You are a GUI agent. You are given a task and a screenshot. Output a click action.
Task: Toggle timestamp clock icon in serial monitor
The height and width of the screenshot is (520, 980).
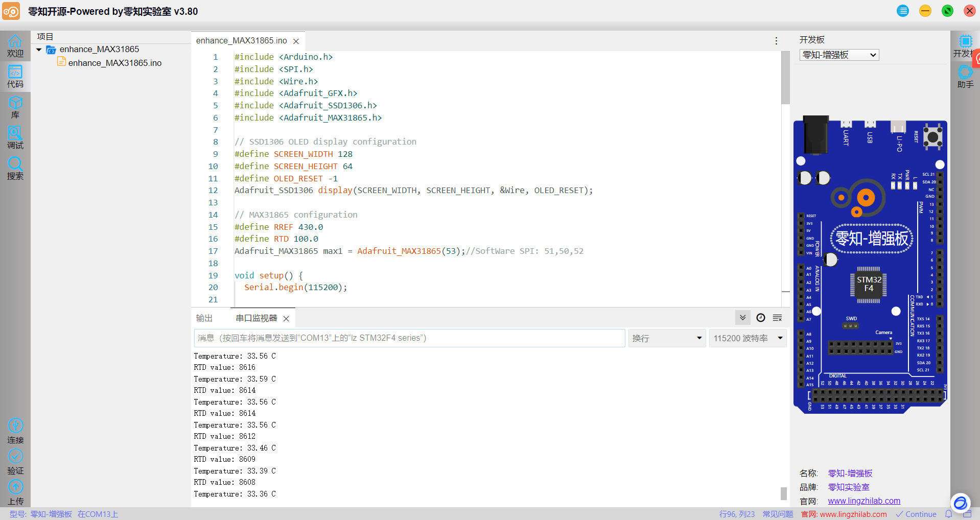(x=761, y=318)
